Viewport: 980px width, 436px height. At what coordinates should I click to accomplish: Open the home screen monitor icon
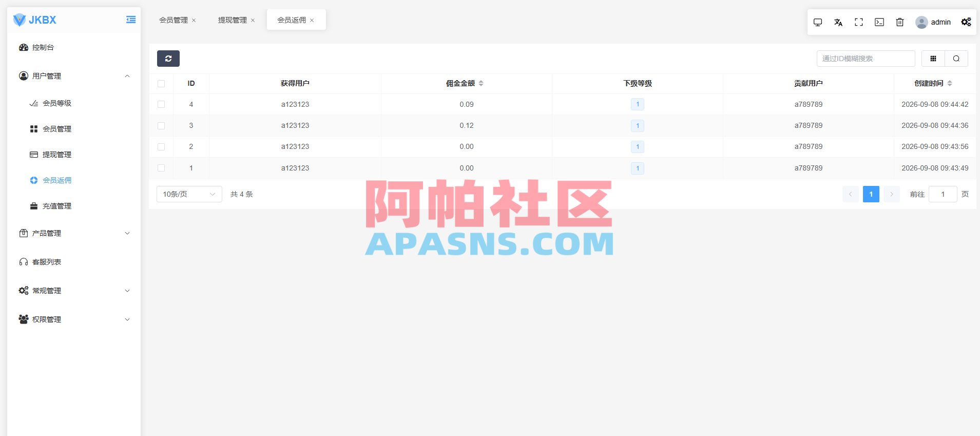pyautogui.click(x=818, y=22)
